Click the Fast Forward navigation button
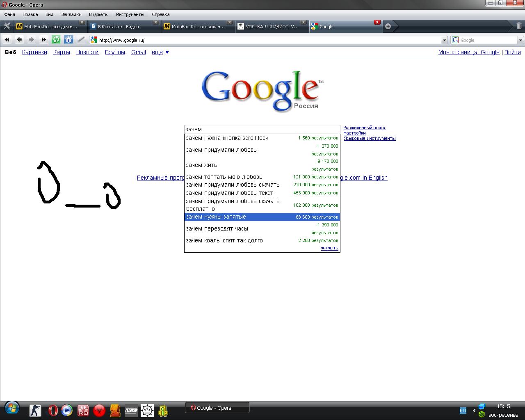 44,40
